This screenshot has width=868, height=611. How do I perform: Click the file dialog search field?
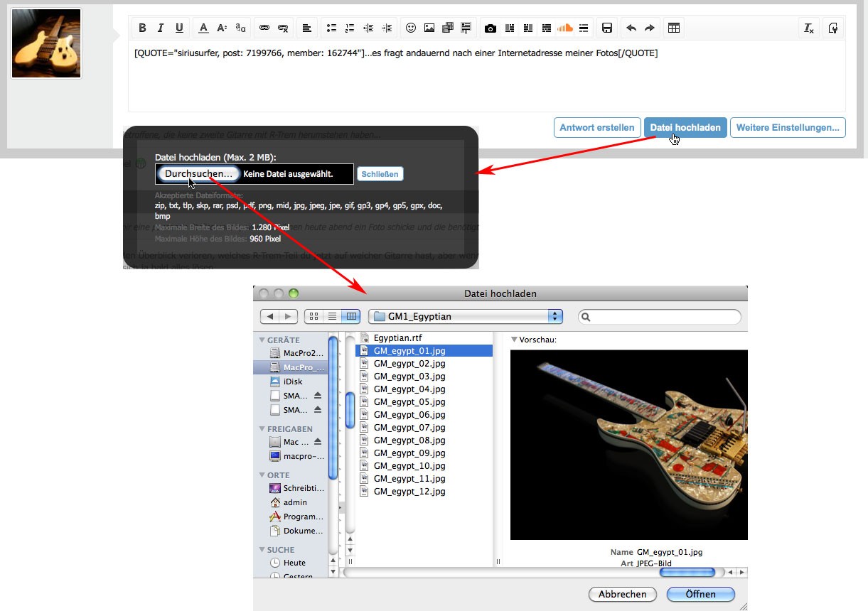click(660, 317)
